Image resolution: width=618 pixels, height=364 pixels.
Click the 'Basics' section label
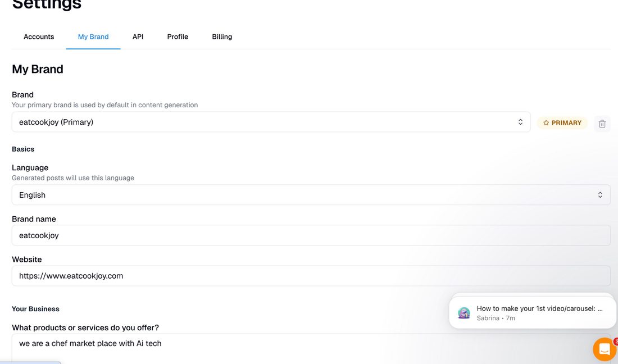click(x=23, y=149)
